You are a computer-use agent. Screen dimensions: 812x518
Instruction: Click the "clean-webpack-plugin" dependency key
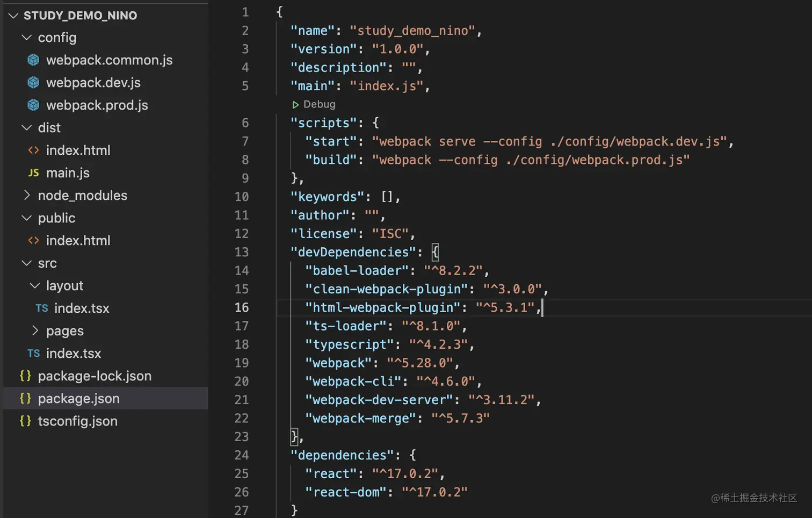(387, 289)
